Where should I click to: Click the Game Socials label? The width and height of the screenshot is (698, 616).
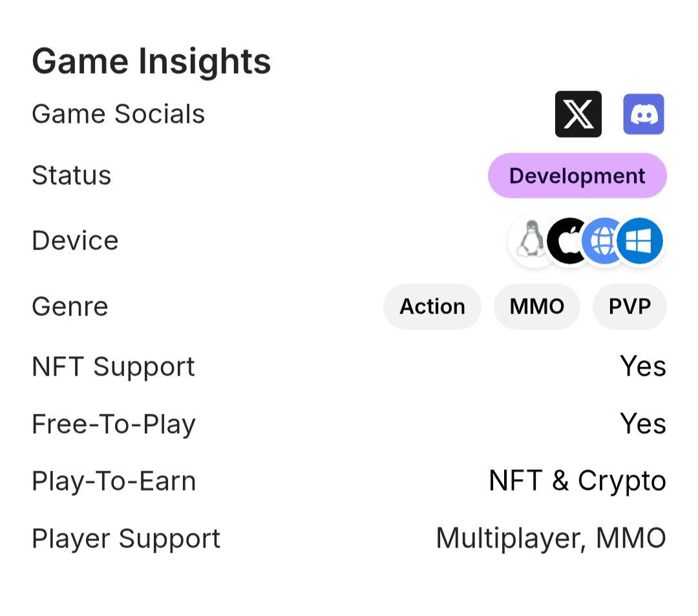(118, 114)
